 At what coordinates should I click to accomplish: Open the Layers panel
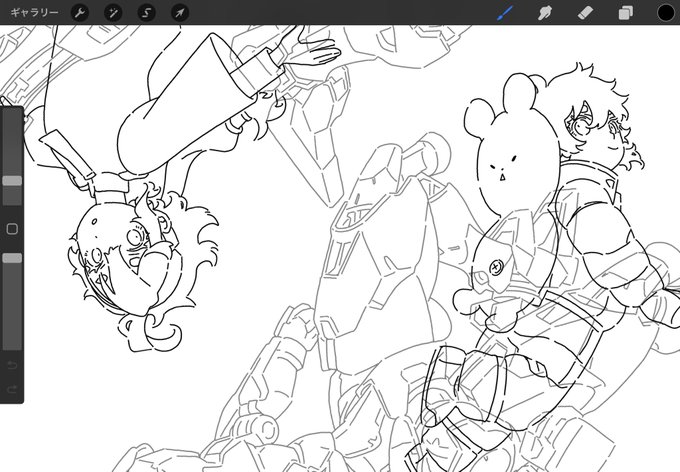pos(625,13)
